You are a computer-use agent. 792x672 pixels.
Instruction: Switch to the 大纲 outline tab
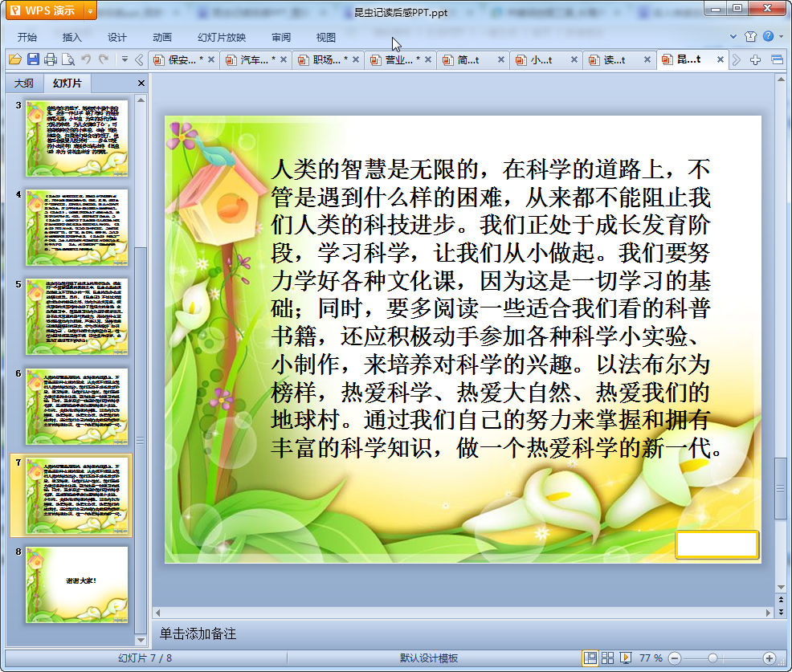coord(24,83)
